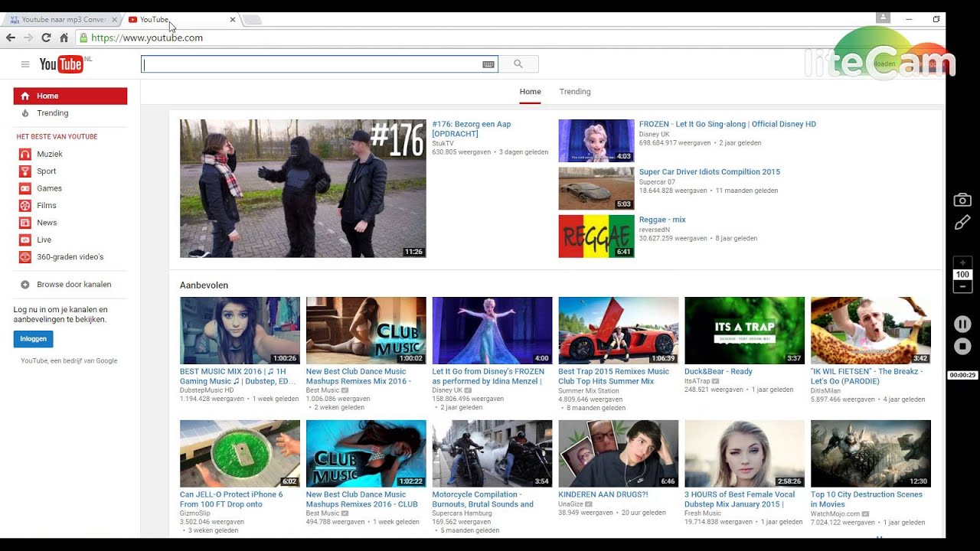Click the Sport trophy icon

tap(25, 171)
